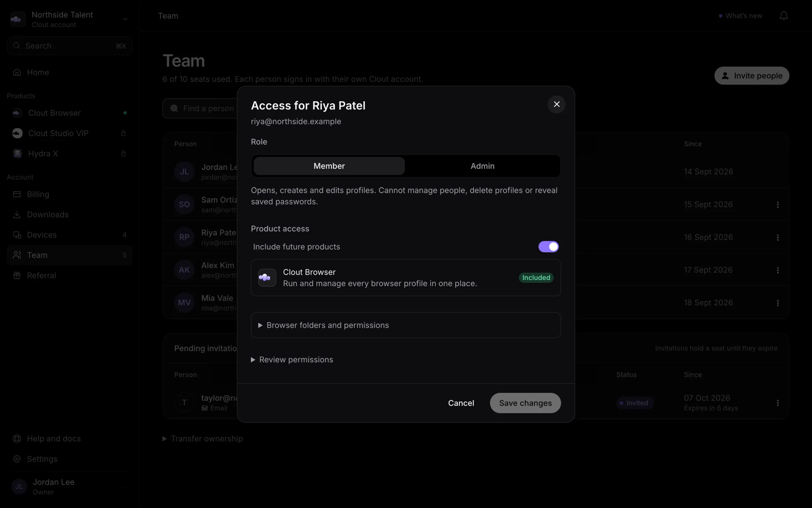
Task: Click the Devices icon in sidebar
Action: point(17,235)
